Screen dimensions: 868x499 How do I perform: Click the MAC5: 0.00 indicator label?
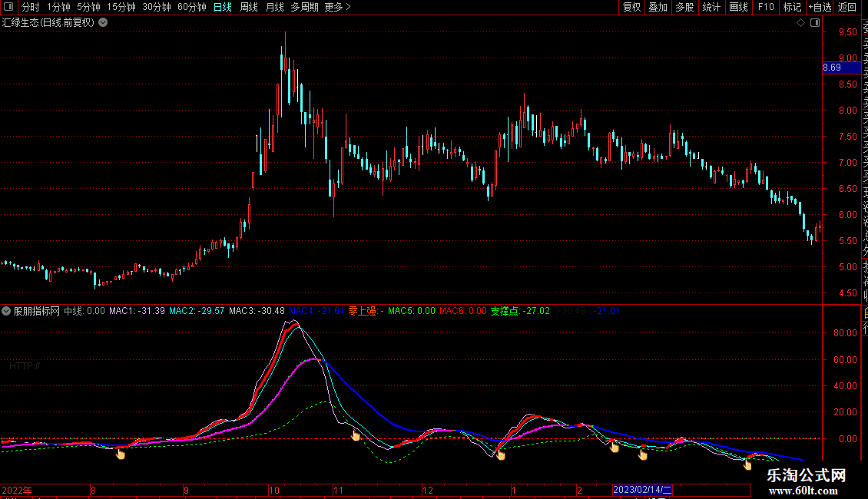(411, 311)
